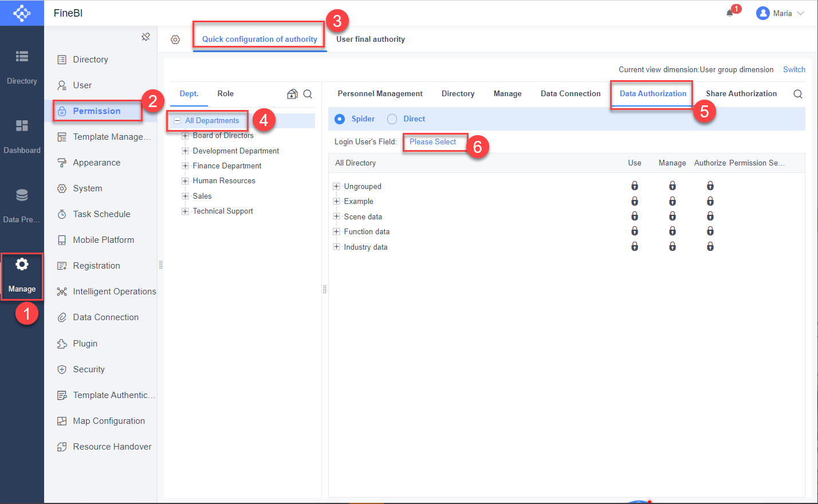Click the panel splitter handle beside Registration
Viewport: 818px width, 504px height.
[x=160, y=265]
